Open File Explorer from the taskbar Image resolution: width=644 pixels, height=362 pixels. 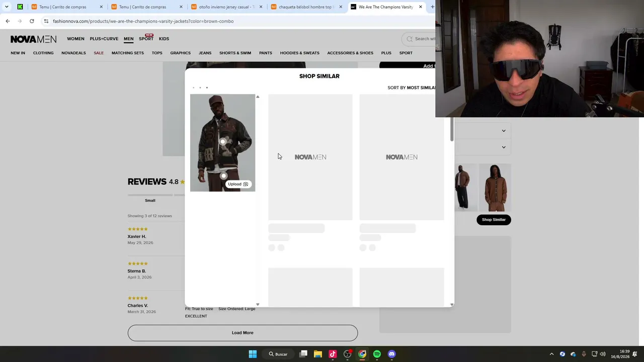click(318, 354)
